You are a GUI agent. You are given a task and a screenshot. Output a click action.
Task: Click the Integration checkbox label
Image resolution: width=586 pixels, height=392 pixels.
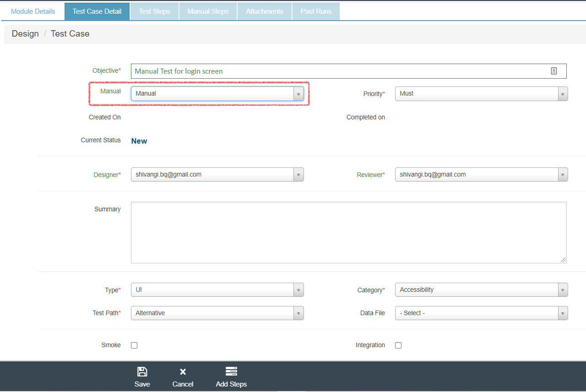370,345
